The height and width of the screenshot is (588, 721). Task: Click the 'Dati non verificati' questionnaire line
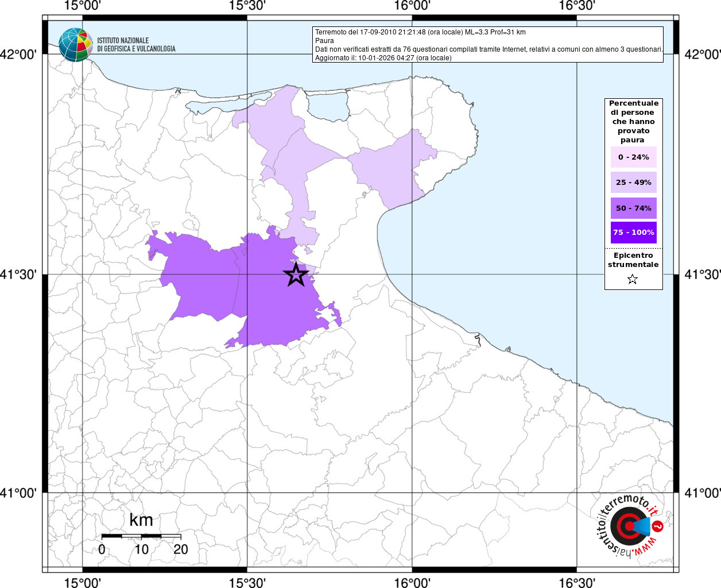(489, 49)
